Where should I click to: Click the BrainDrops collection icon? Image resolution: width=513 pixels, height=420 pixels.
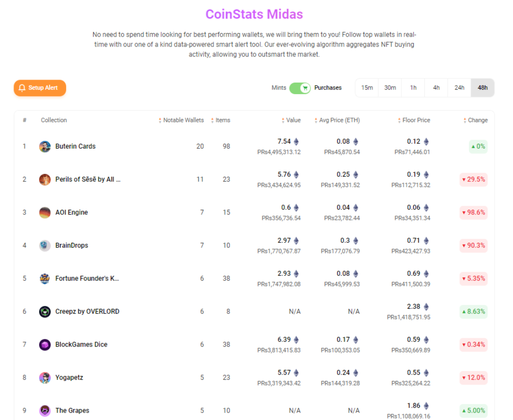click(45, 246)
